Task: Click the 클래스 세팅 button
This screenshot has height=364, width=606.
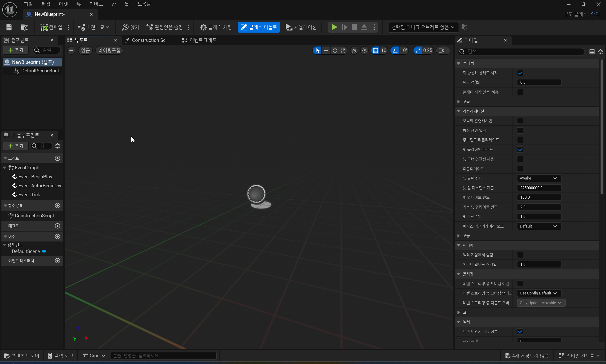Action: click(216, 27)
